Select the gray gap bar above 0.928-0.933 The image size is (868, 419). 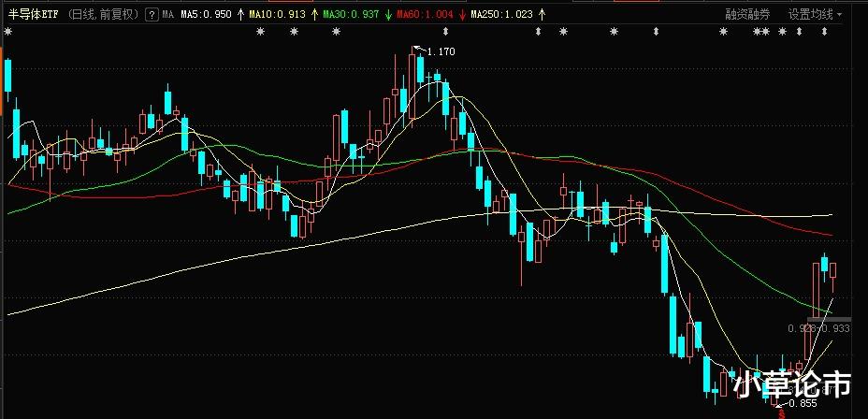point(830,319)
